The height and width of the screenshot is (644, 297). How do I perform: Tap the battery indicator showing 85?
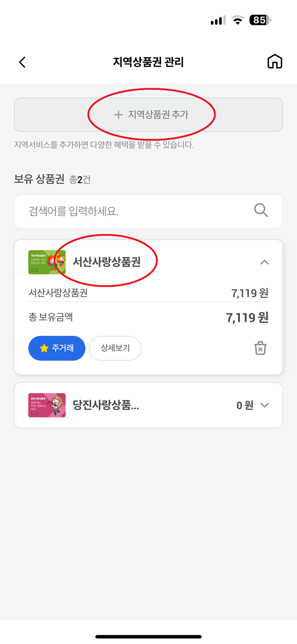[260, 20]
